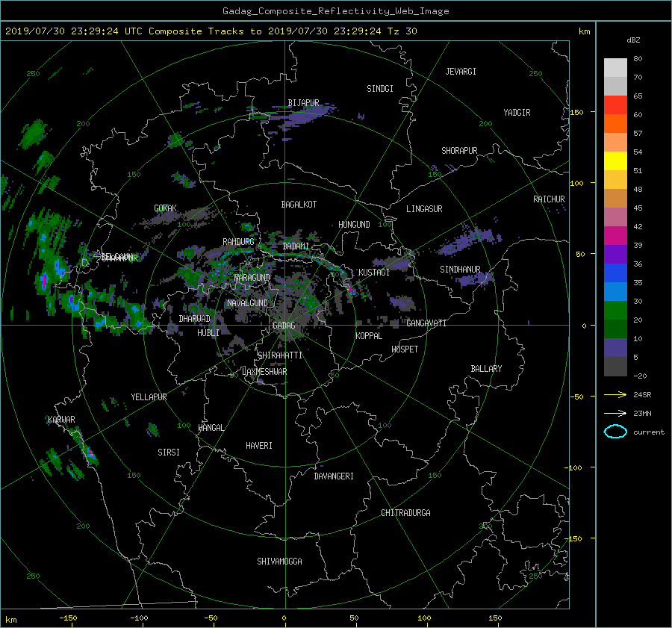This screenshot has height=628, width=672.
Task: Click the DAVANGERI city label
Action: [334, 476]
